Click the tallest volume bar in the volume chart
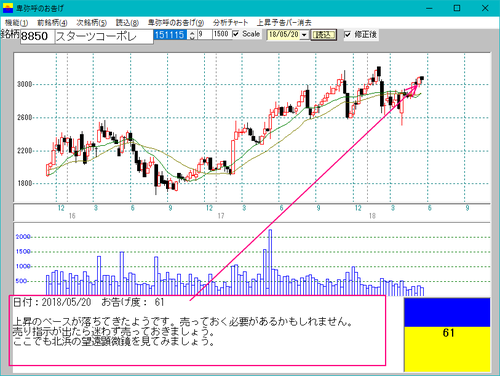500x376 pixels. pos(270,262)
